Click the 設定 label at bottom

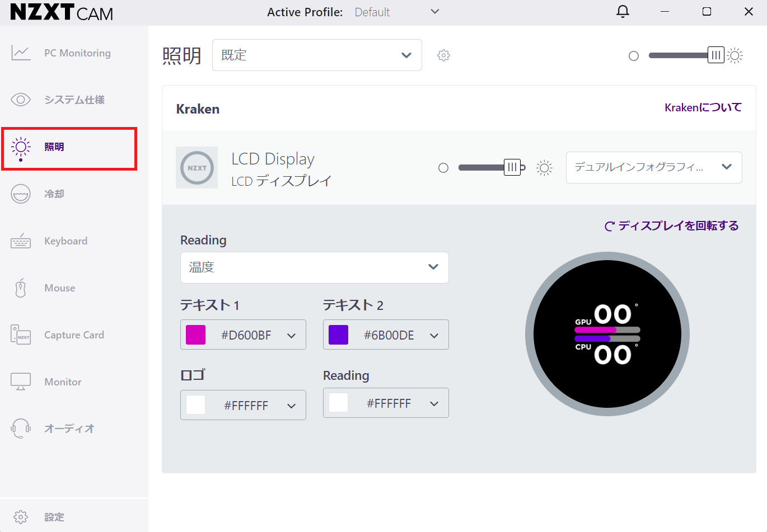tap(54, 517)
